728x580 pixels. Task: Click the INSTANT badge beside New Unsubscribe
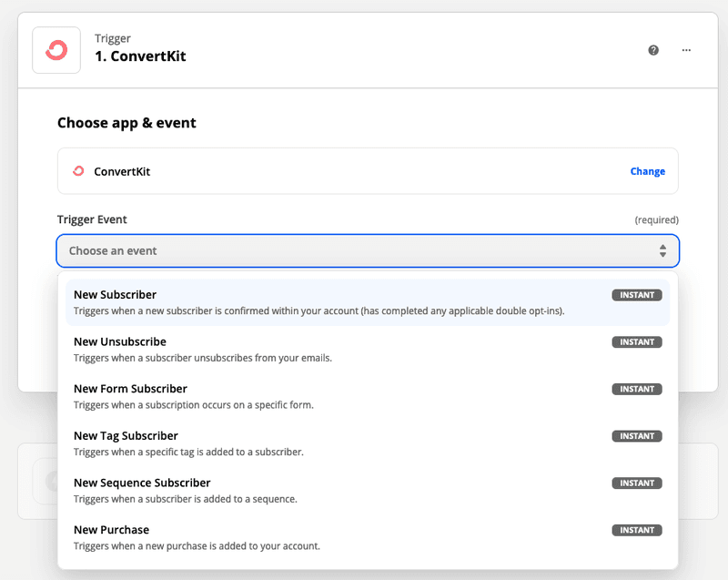tap(636, 341)
